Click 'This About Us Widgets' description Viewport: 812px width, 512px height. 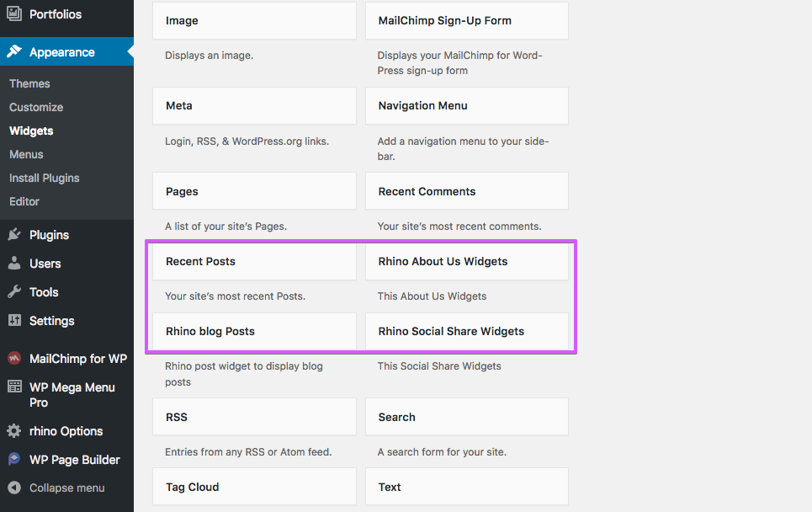pyautogui.click(x=432, y=296)
